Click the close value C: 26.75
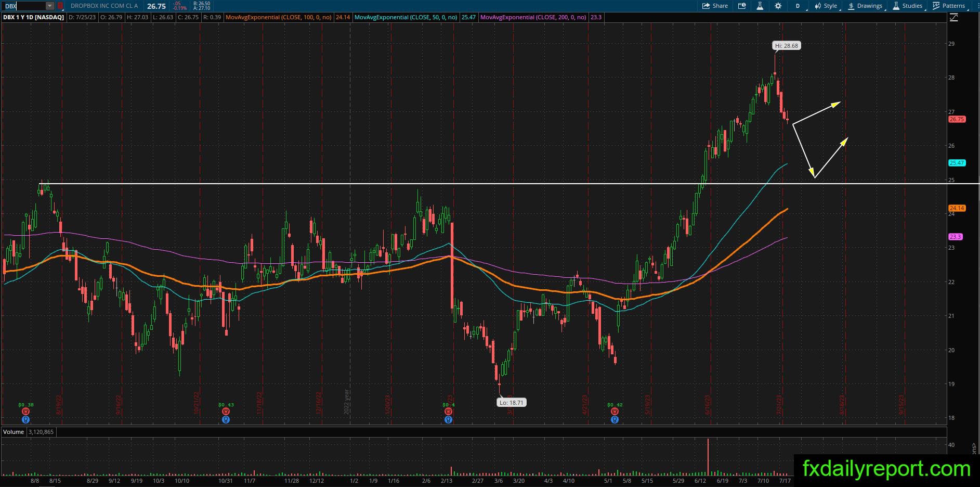980x487 pixels. coord(188,17)
